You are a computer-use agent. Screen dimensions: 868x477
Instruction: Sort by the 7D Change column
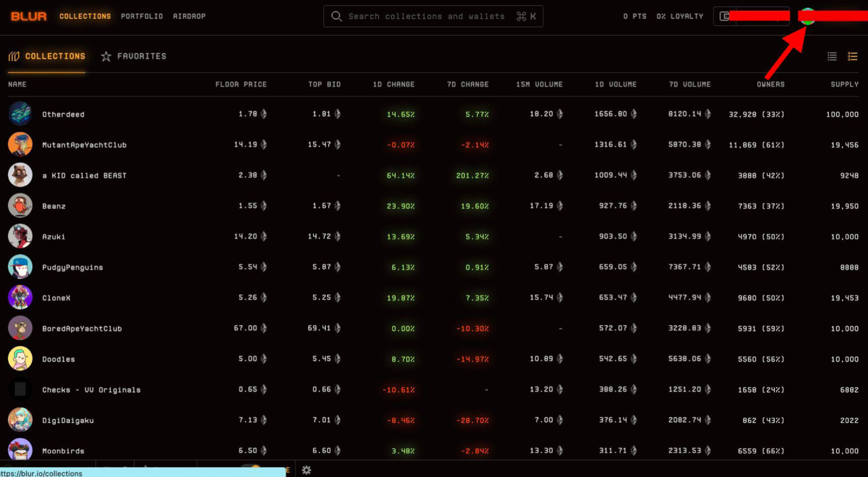coord(468,84)
